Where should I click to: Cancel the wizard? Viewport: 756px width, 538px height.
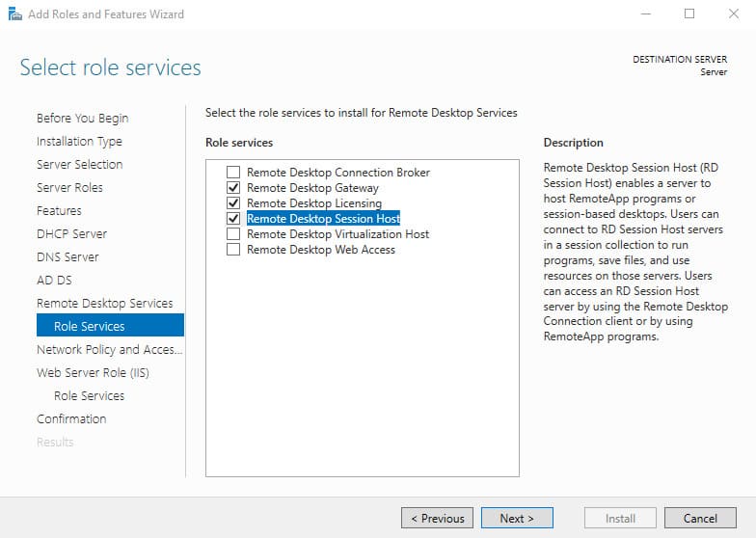[700, 518]
